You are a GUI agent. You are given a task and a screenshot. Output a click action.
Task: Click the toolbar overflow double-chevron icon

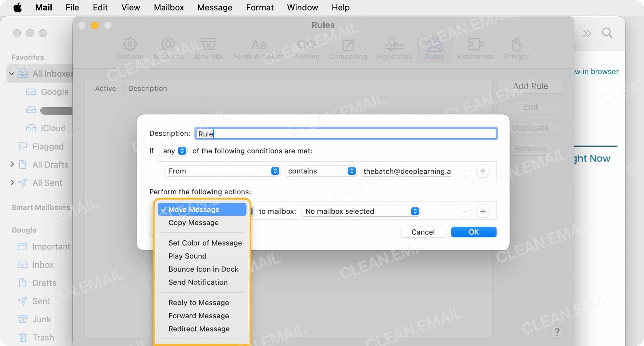[587, 33]
